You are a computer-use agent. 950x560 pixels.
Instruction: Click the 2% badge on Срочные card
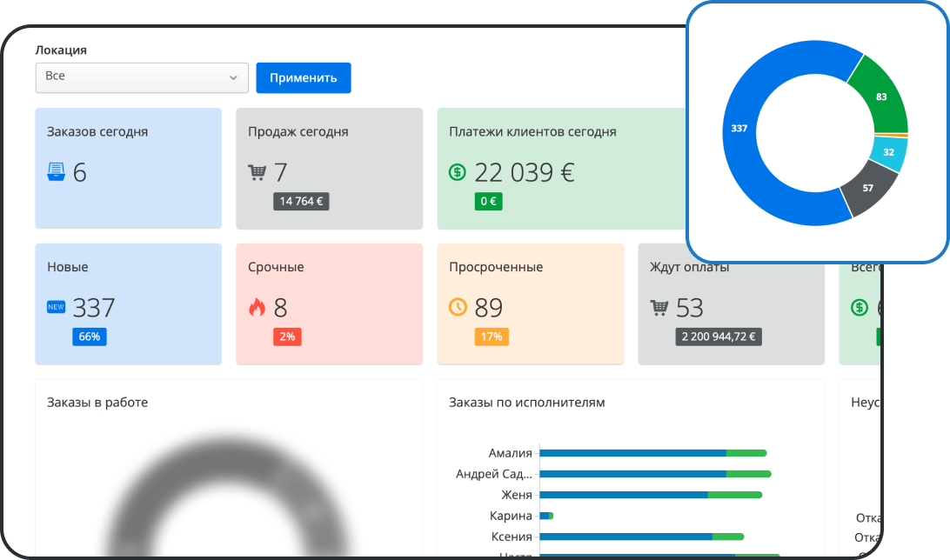coord(288,336)
